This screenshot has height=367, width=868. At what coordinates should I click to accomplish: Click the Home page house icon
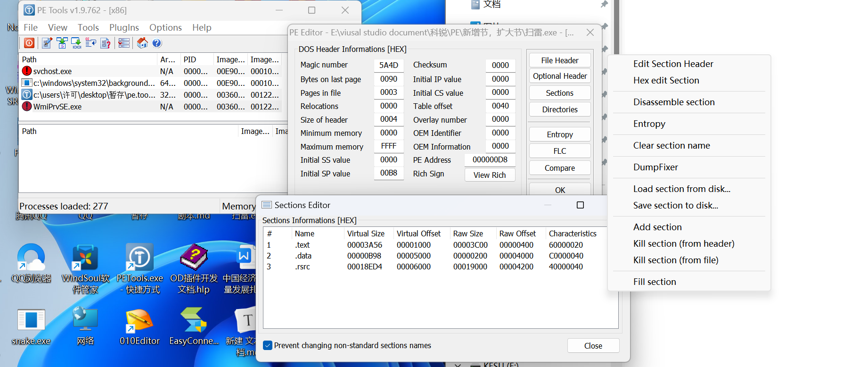click(142, 43)
